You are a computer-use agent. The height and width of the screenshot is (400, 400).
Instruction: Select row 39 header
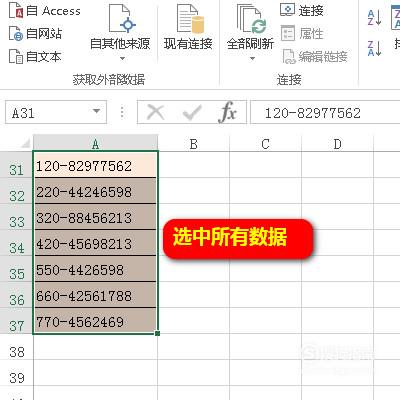[x=17, y=373]
